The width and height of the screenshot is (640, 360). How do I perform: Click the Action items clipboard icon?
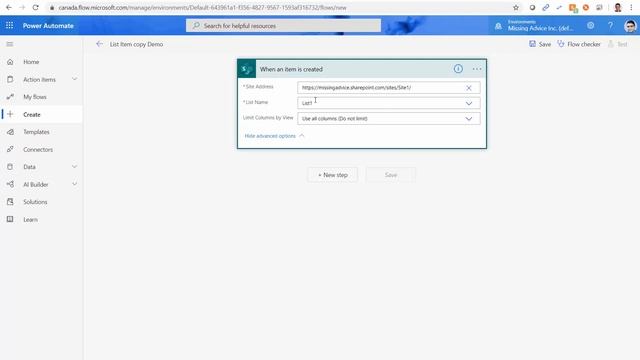tap(10, 79)
